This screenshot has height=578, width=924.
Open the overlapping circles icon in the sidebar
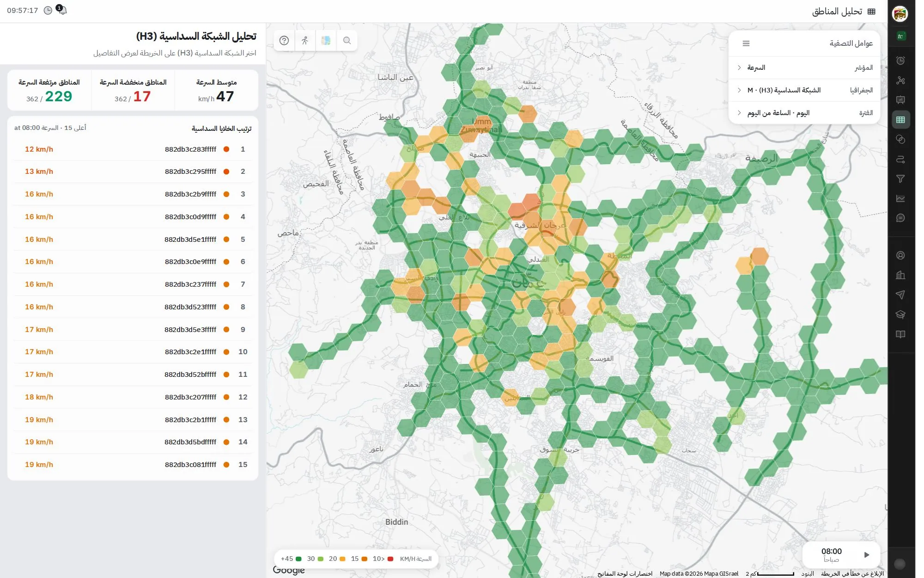(x=900, y=139)
